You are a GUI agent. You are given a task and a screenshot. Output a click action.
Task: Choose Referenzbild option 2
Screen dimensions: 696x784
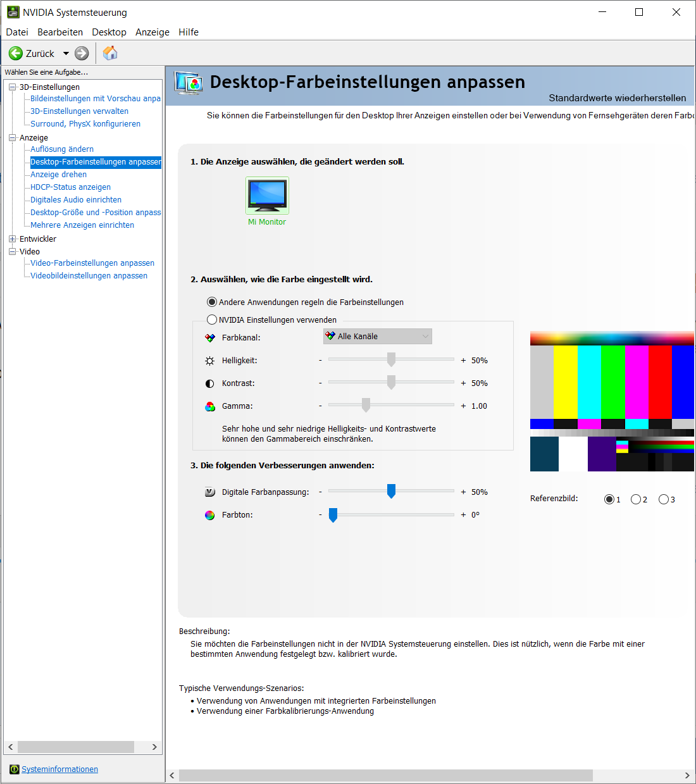[636, 499]
